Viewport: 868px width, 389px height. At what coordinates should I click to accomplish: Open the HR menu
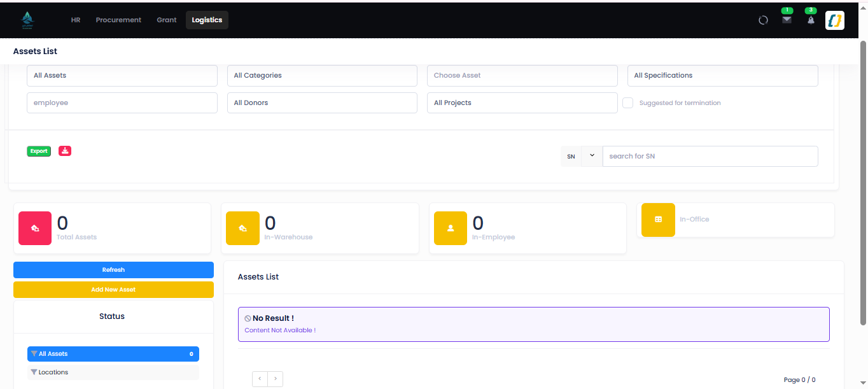click(x=76, y=20)
